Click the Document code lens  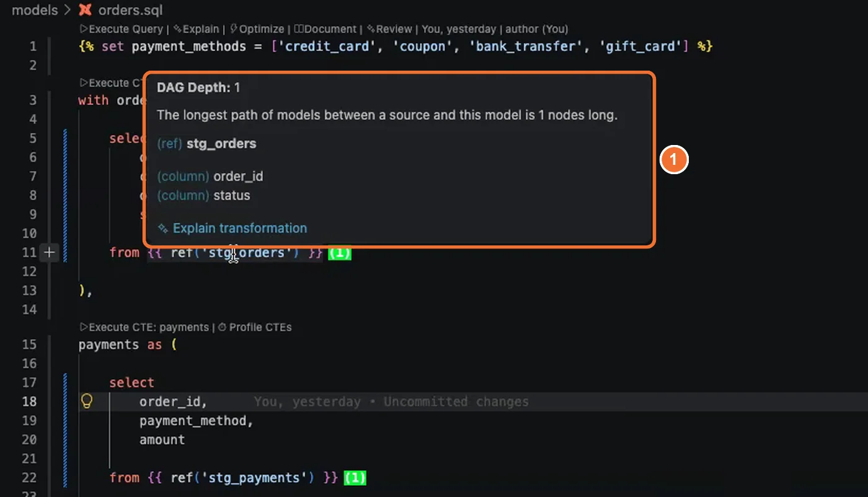(325, 29)
